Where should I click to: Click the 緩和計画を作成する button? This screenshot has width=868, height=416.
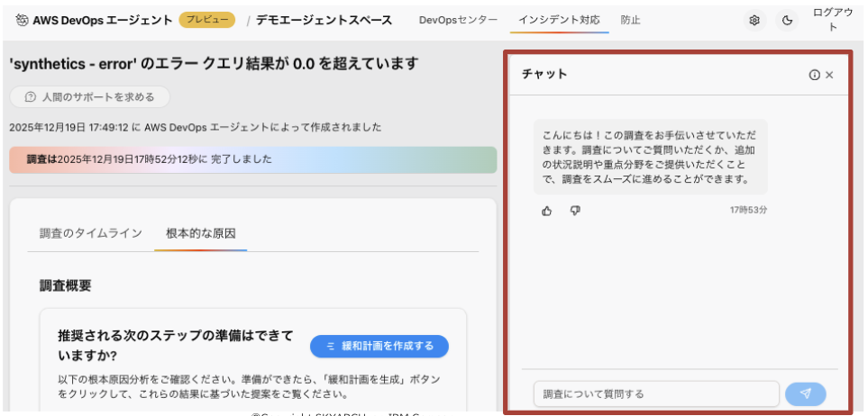tap(379, 346)
